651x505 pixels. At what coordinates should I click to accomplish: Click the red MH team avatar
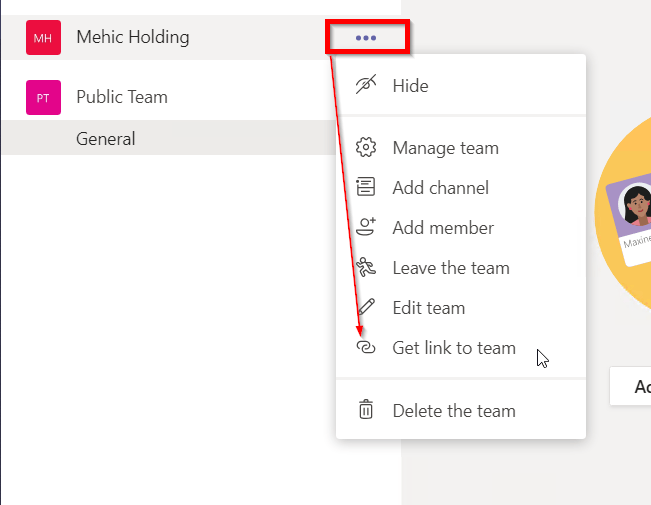[43, 38]
